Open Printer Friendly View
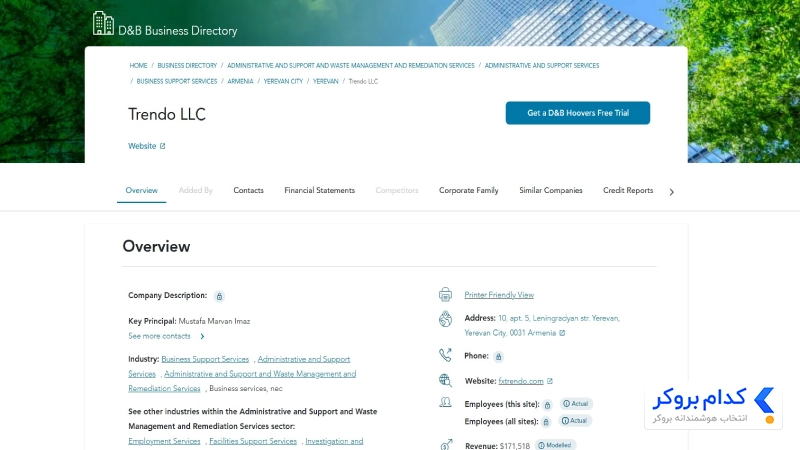The height and width of the screenshot is (450, 800). [x=499, y=295]
